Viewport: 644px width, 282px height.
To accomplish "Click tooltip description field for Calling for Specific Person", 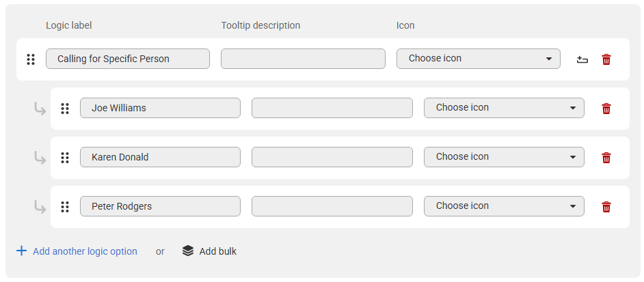I will (303, 59).
